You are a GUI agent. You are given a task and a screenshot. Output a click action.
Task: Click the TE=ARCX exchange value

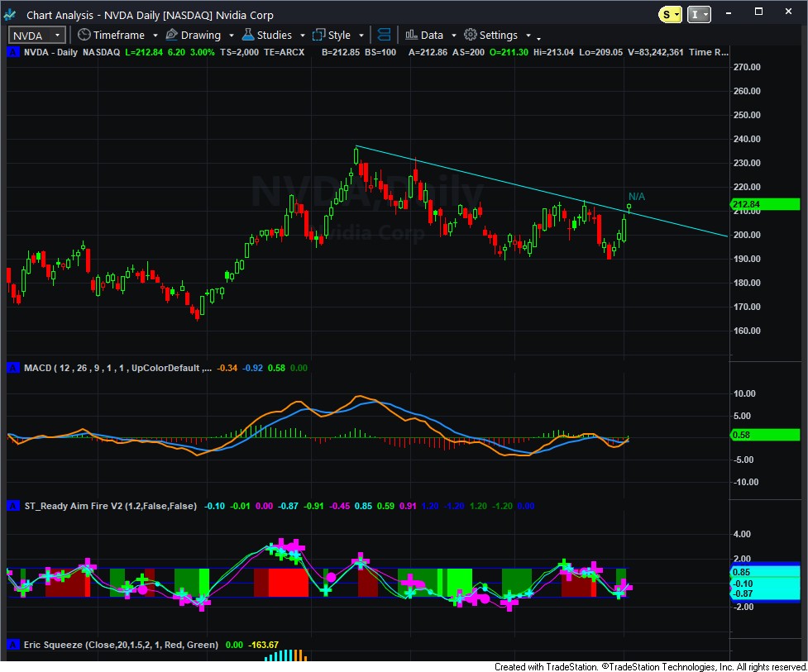pyautogui.click(x=284, y=52)
